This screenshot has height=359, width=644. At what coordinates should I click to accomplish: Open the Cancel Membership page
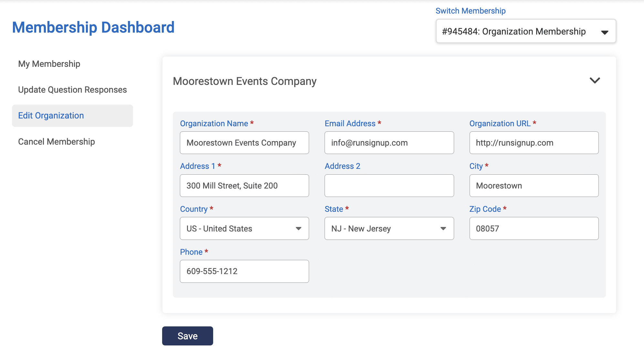click(57, 142)
